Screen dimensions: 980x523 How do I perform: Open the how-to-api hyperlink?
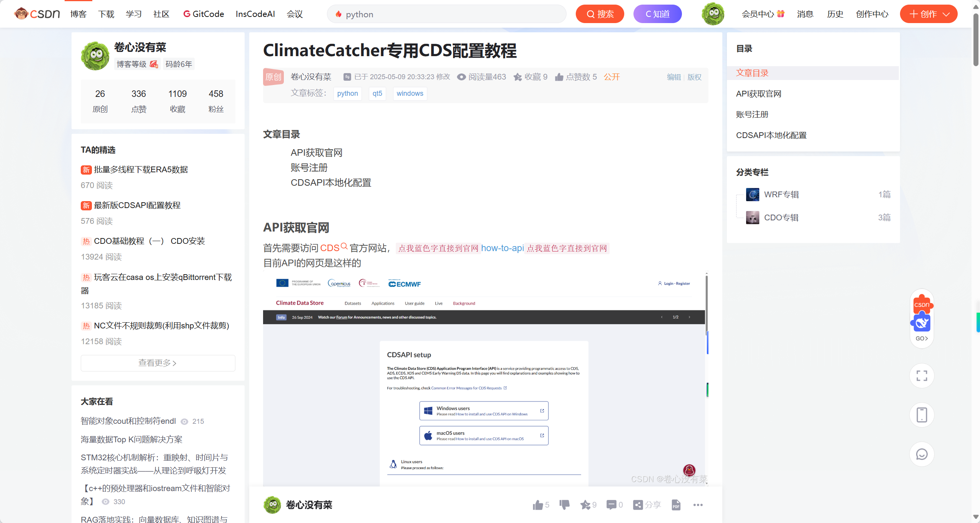coord(502,248)
